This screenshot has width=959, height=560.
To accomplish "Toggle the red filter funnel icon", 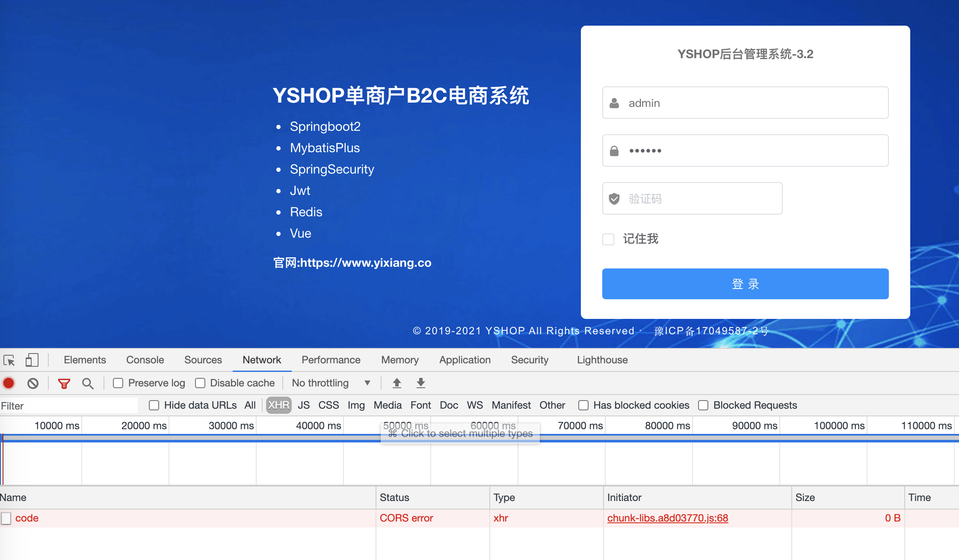I will coord(64,383).
